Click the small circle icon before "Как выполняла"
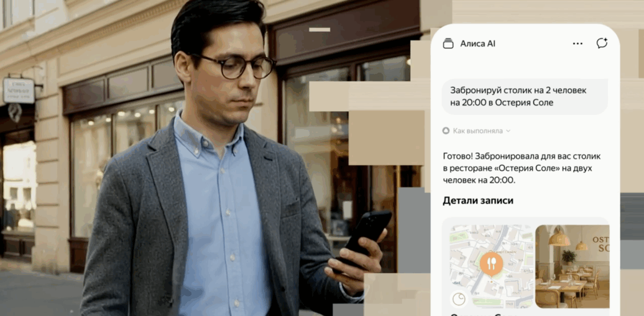Image resolution: width=644 pixels, height=316 pixels. (x=446, y=131)
